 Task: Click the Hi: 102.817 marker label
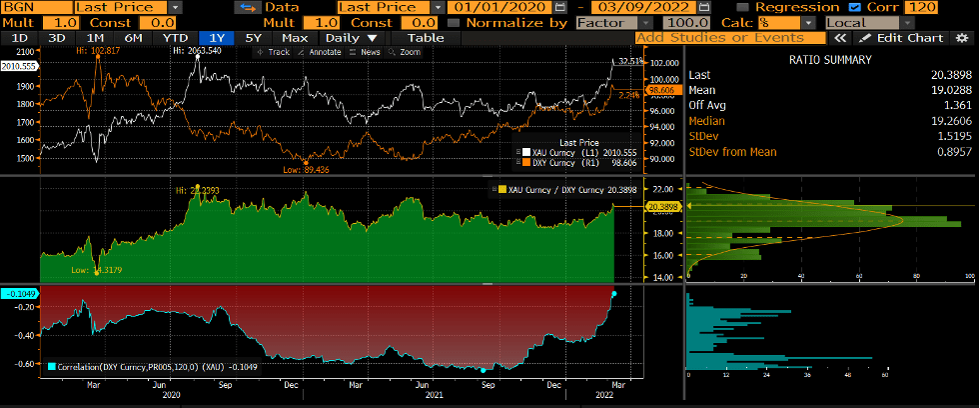[x=96, y=50]
